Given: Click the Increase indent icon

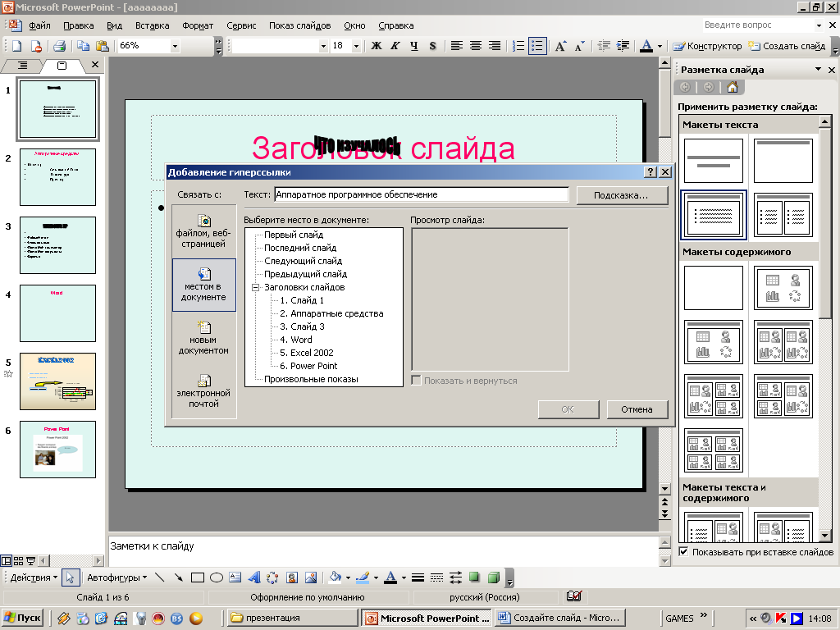Looking at the screenshot, I should click(623, 46).
